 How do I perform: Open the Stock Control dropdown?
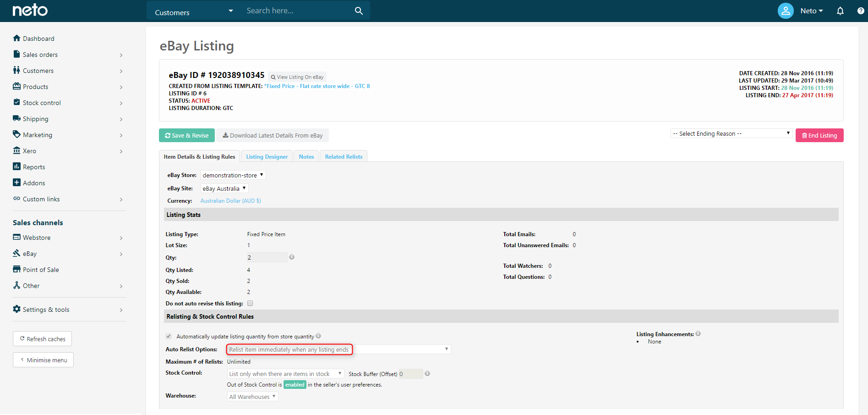tap(285, 374)
